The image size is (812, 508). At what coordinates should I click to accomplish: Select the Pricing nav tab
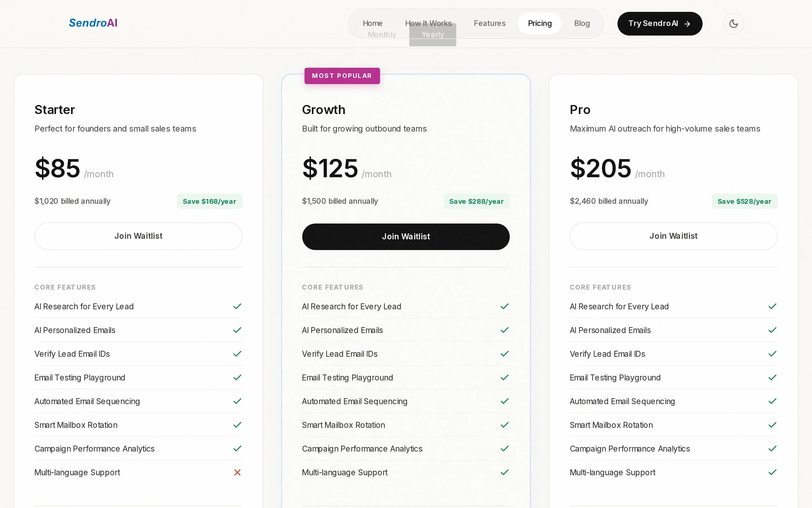[x=540, y=23]
